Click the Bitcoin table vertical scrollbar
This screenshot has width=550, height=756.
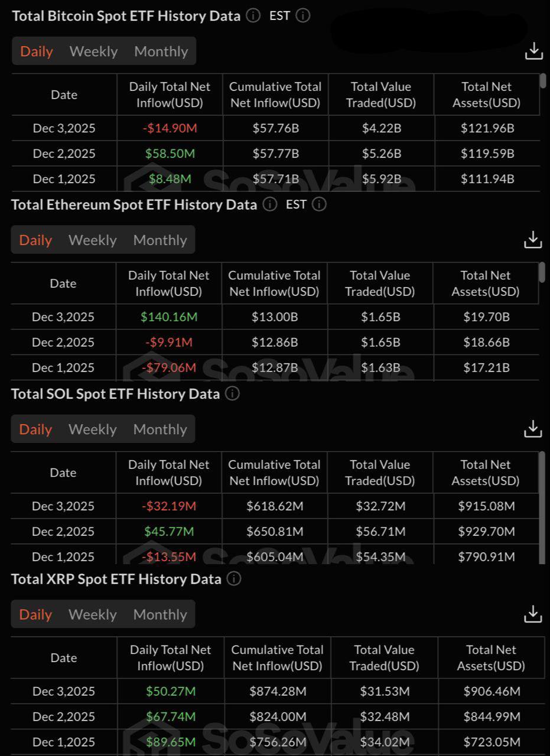tap(543, 82)
